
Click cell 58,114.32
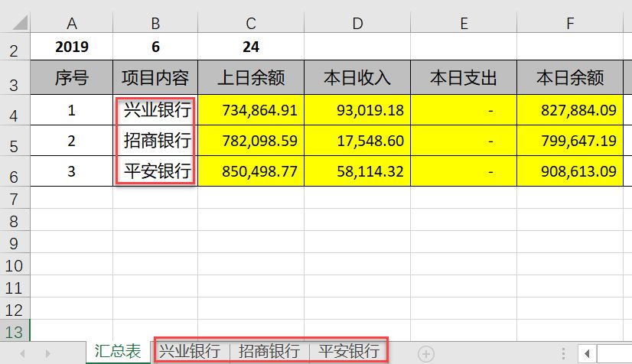pyautogui.click(x=357, y=171)
